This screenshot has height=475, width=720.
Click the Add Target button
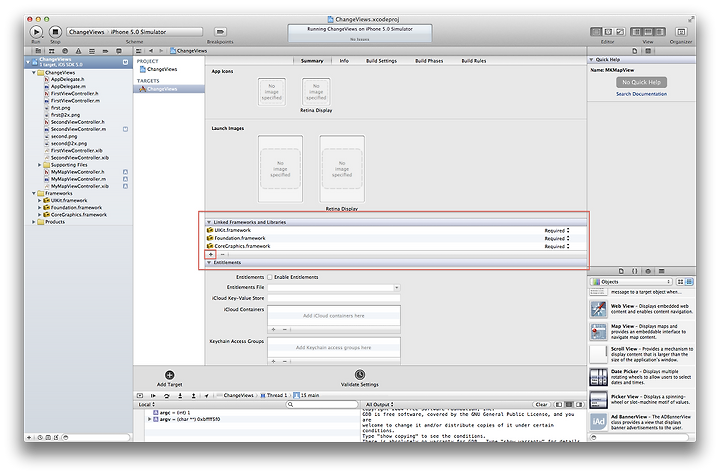[x=169, y=378]
